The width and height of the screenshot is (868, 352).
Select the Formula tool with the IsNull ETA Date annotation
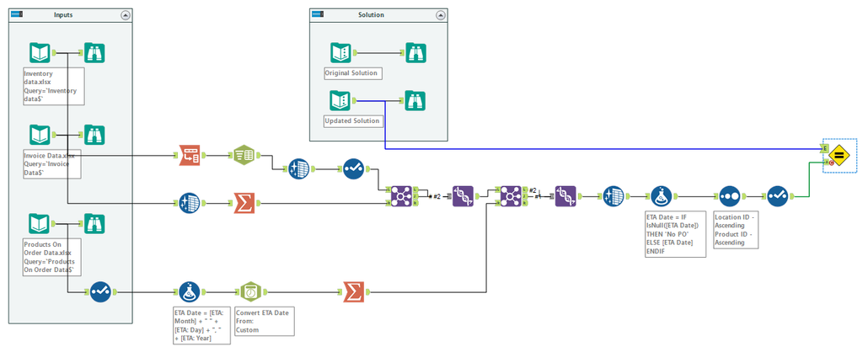661,196
